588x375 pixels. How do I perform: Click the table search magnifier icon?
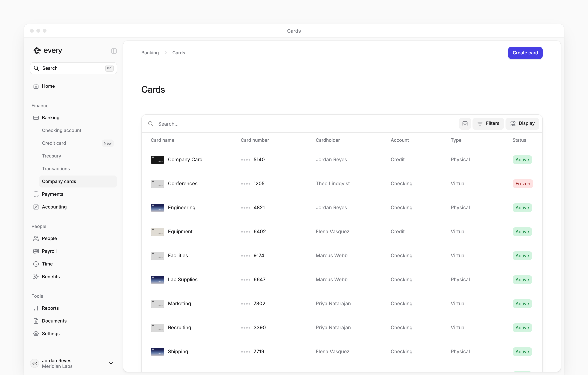tap(151, 124)
